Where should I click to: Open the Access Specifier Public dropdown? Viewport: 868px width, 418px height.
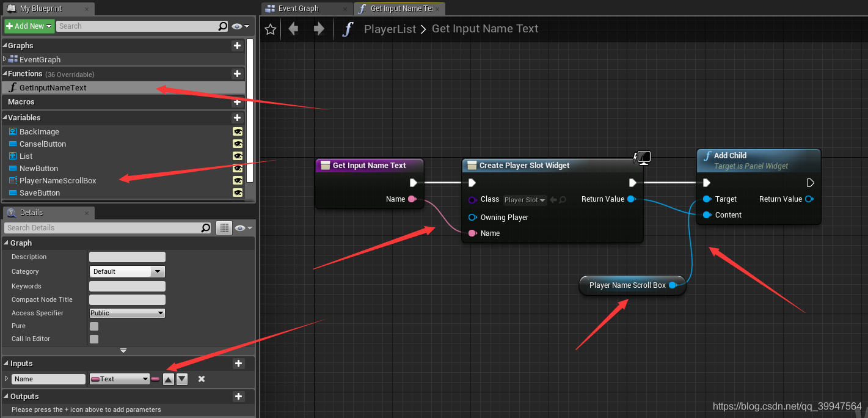(127, 313)
